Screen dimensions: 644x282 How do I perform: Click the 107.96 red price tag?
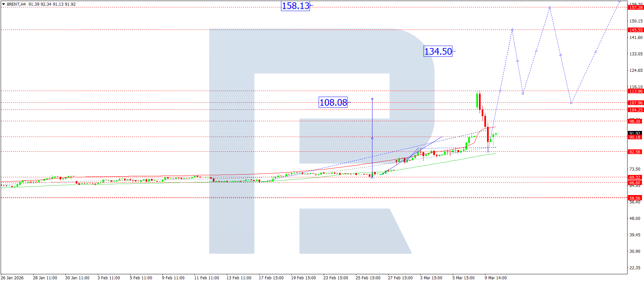(x=635, y=103)
